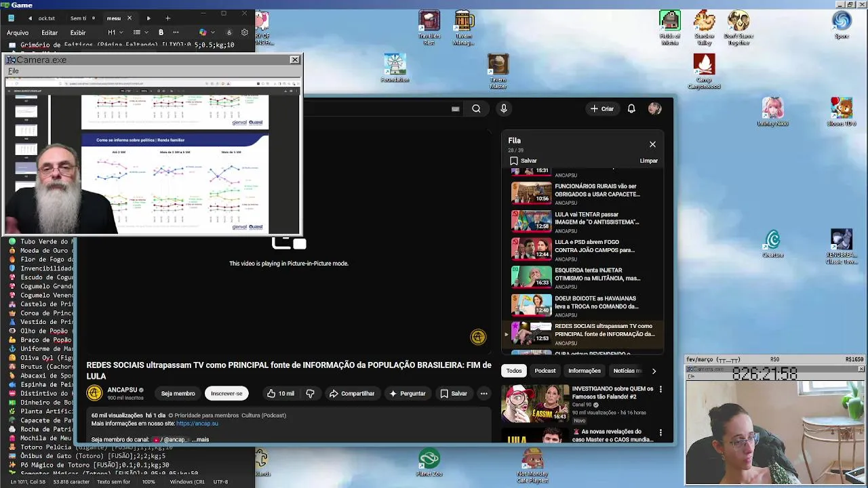Open the https://ancap.su link
The height and width of the screenshot is (488, 868).
[x=197, y=424]
